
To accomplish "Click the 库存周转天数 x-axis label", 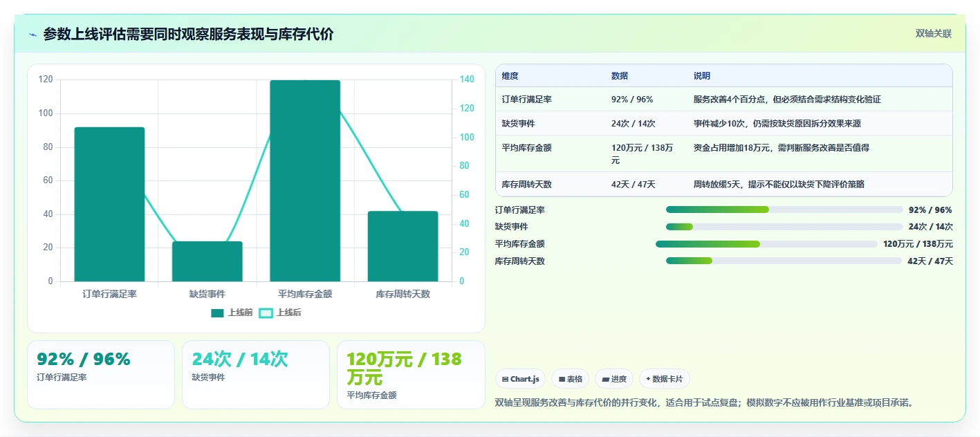I will point(403,294).
